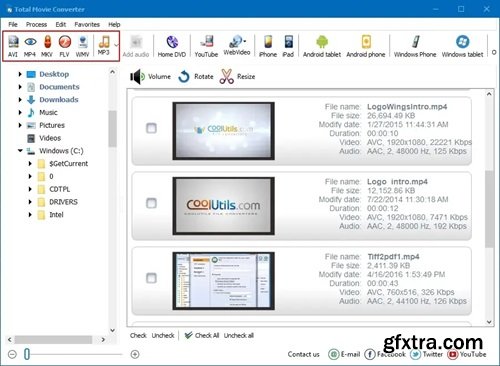Select Windows Phone preset
The width and height of the screenshot is (500, 366).
[x=415, y=46]
